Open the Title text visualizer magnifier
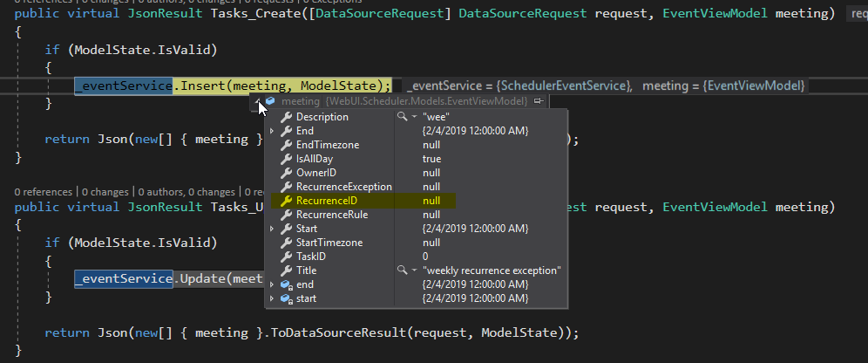Image resolution: width=868 pixels, height=363 pixels. click(402, 271)
